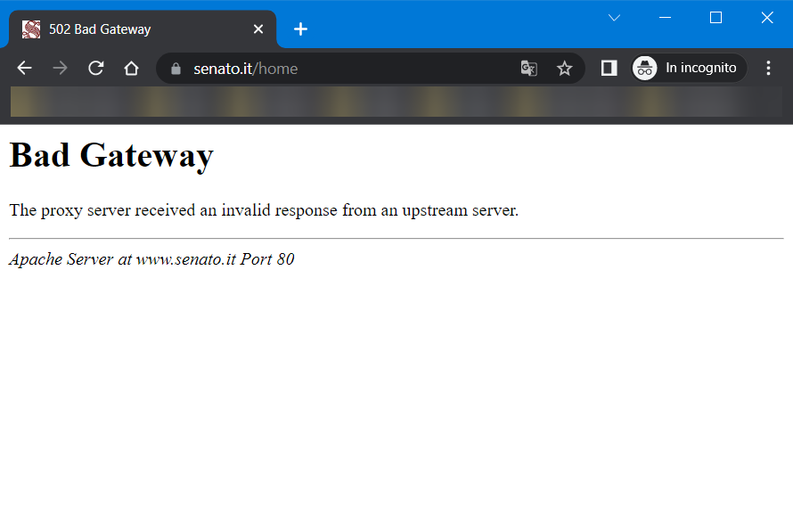Image resolution: width=793 pixels, height=532 pixels.
Task: View site information via lock icon
Action: tap(176, 69)
